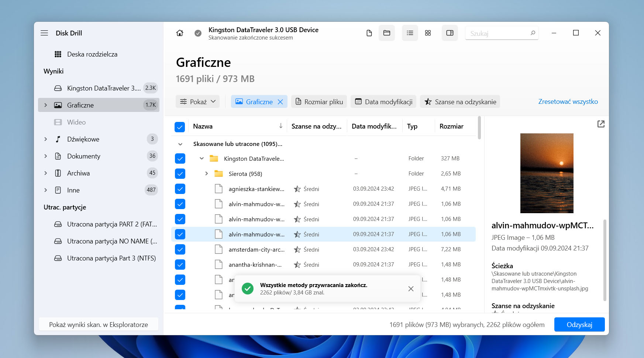Expand the Sierota (958) folder
The height and width of the screenshot is (358, 644).
coord(206,174)
